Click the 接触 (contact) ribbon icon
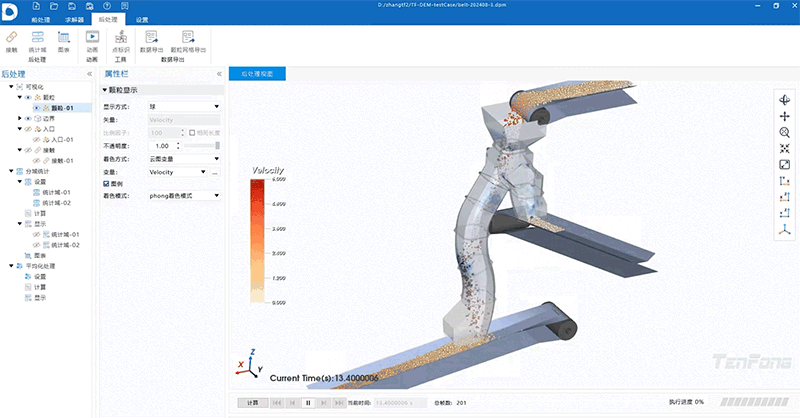 click(x=11, y=39)
